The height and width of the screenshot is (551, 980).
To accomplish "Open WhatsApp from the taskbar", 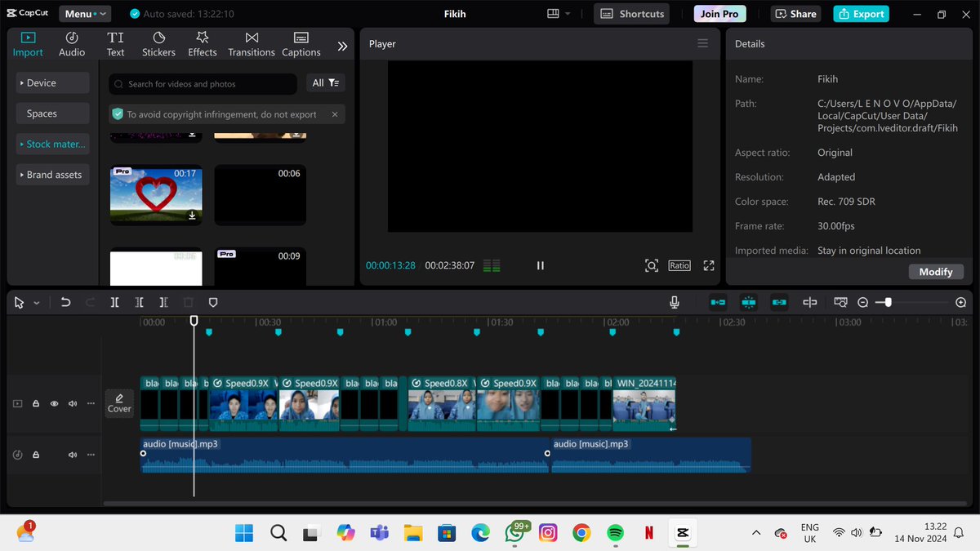I will (514, 533).
